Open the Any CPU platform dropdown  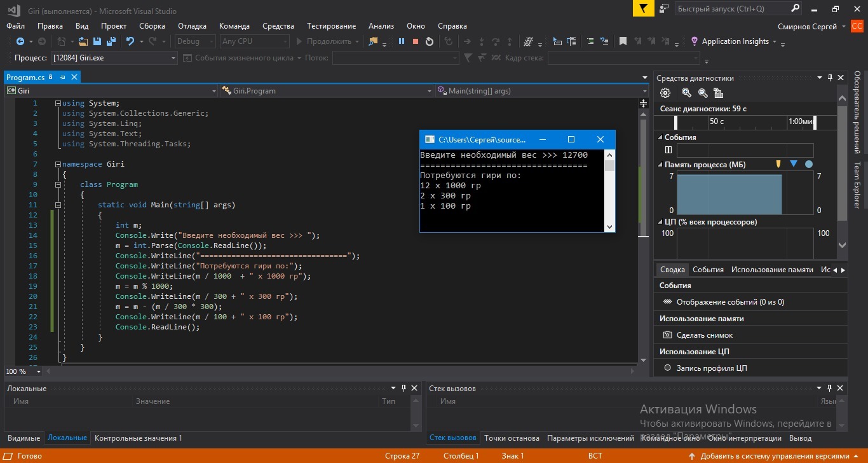254,41
